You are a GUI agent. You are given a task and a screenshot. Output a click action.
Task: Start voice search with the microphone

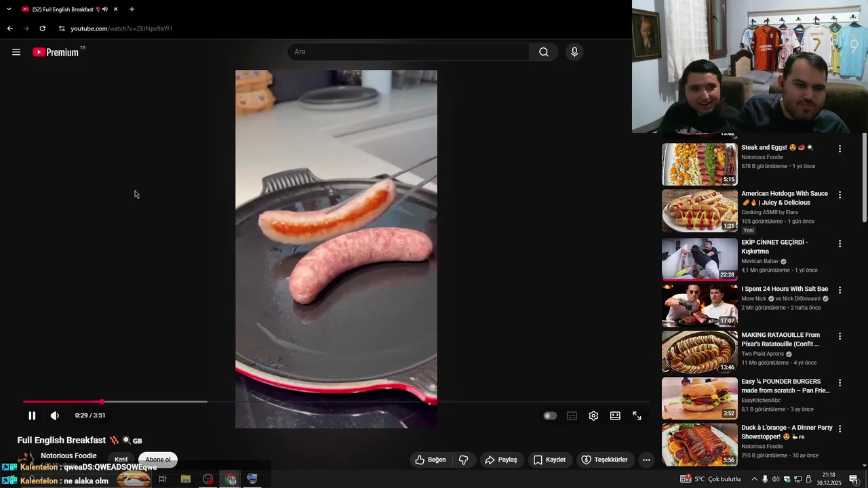coord(574,52)
